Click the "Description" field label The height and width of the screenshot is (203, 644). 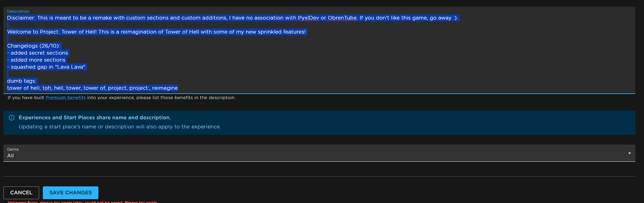tap(18, 11)
